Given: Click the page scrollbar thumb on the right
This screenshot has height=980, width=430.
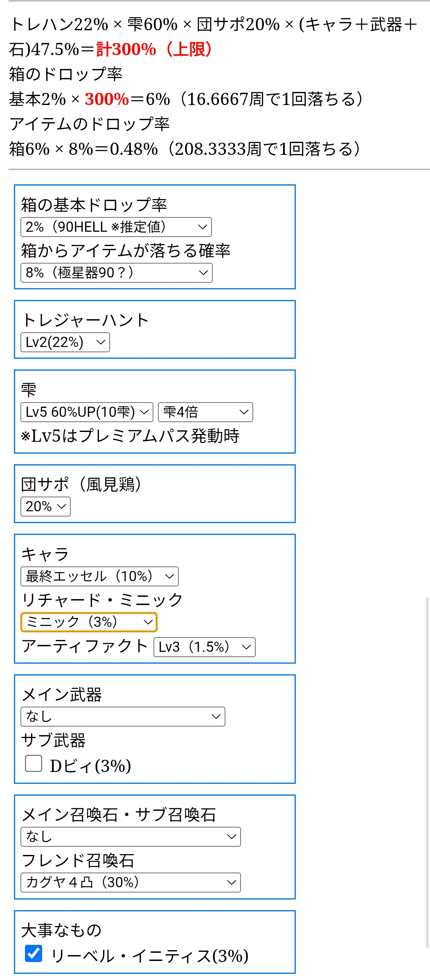Looking at the screenshot, I should coord(427,772).
